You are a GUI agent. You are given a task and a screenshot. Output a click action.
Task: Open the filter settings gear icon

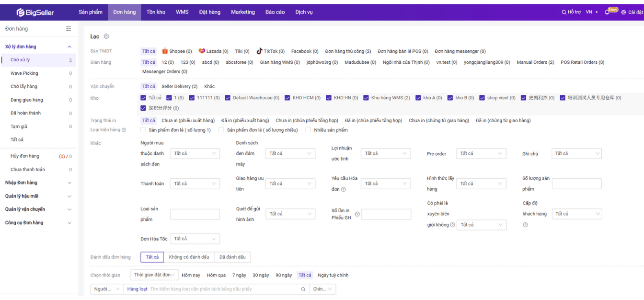[x=106, y=36]
